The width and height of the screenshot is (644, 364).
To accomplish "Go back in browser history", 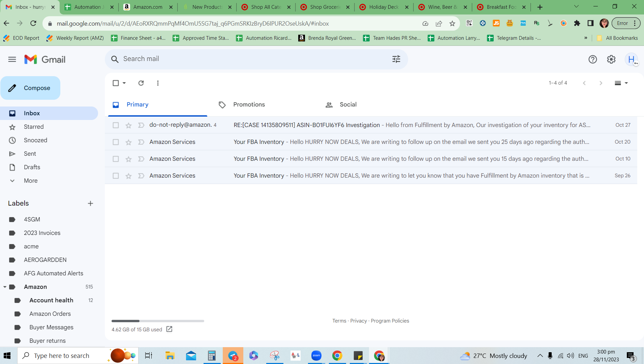I will point(6,23).
